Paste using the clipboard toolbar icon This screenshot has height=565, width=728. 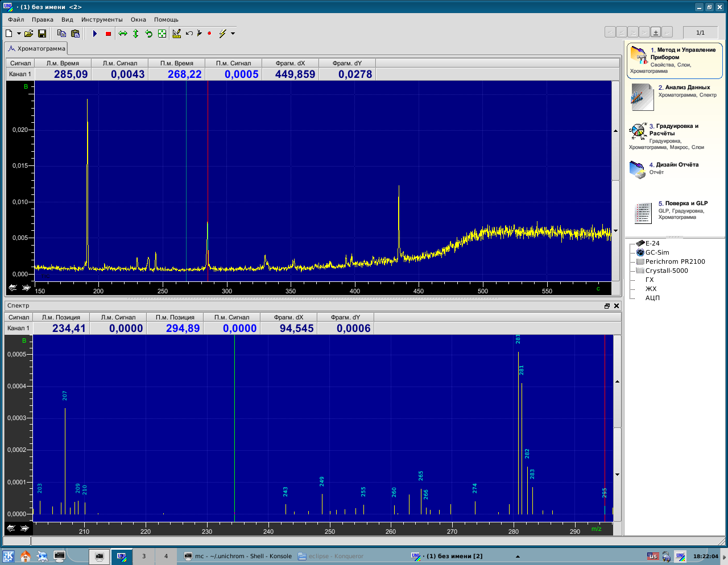click(75, 34)
